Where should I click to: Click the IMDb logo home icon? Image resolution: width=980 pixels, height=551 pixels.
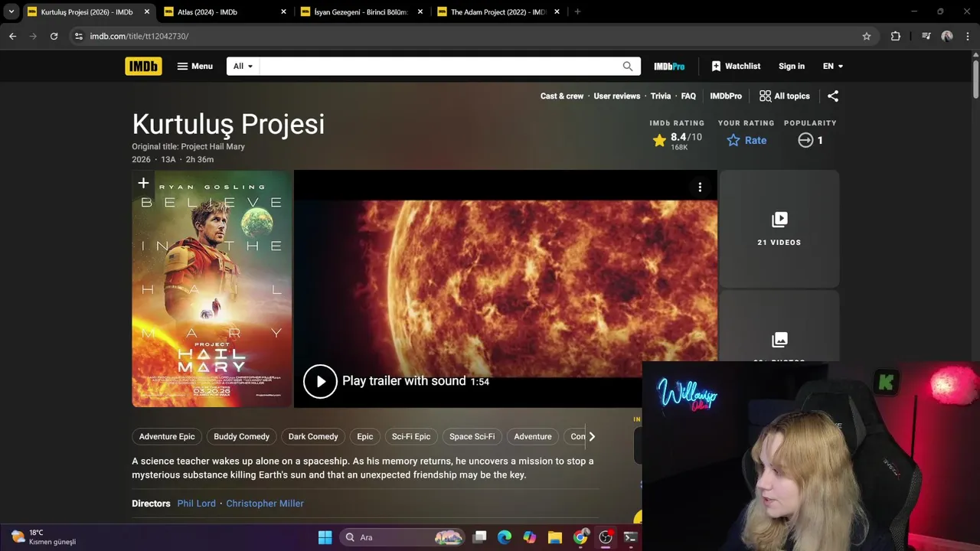click(143, 66)
